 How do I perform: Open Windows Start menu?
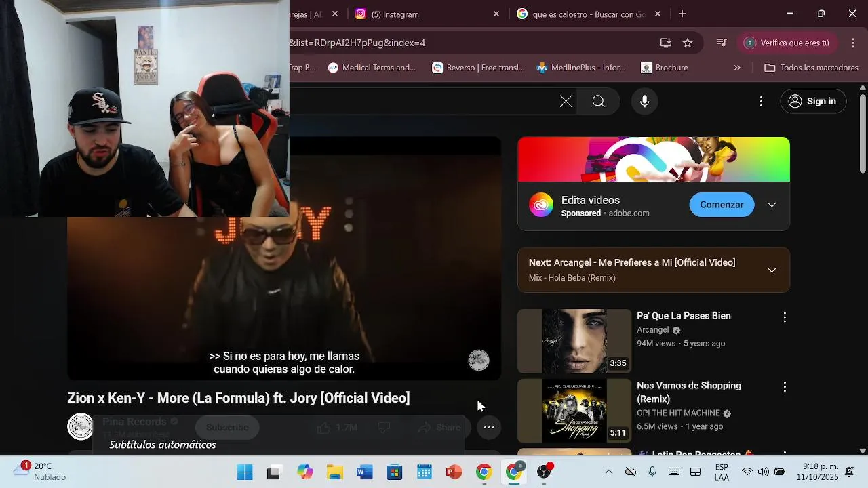coord(245,472)
